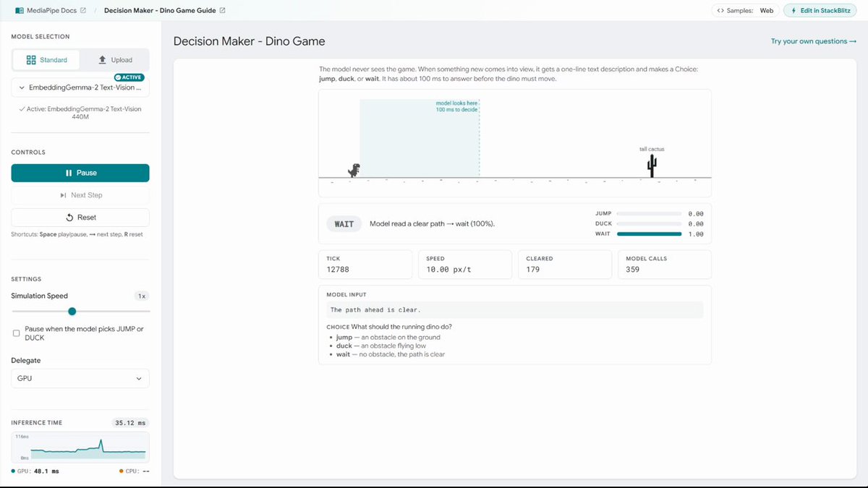Select the Standard model tab
The height and width of the screenshot is (488, 868).
tap(46, 60)
